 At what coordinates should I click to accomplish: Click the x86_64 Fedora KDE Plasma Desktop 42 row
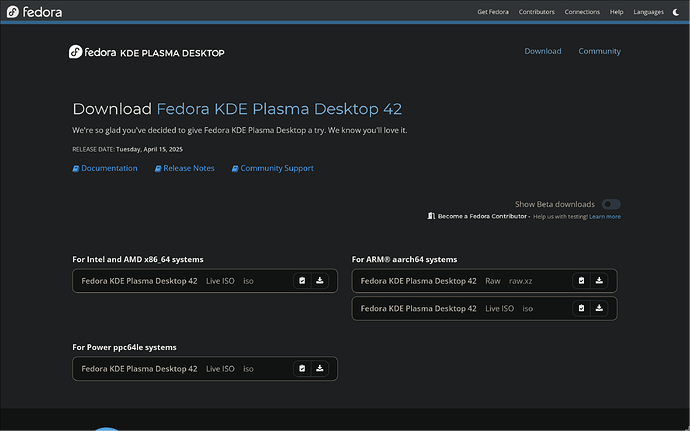(205, 281)
